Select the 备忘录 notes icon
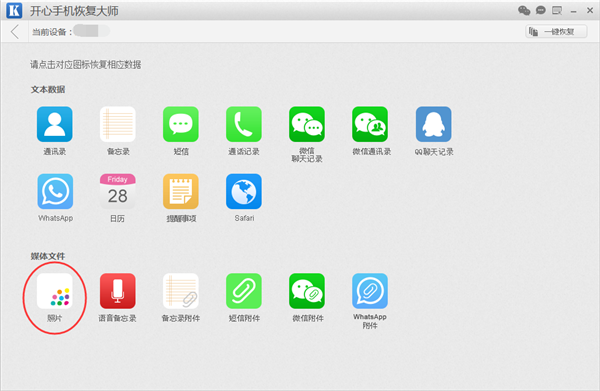600x391 pixels. pos(117,124)
